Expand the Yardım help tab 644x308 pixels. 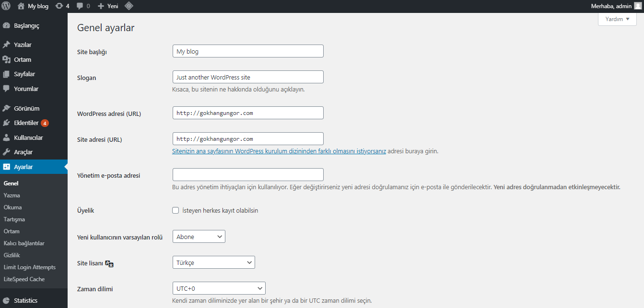(617, 19)
